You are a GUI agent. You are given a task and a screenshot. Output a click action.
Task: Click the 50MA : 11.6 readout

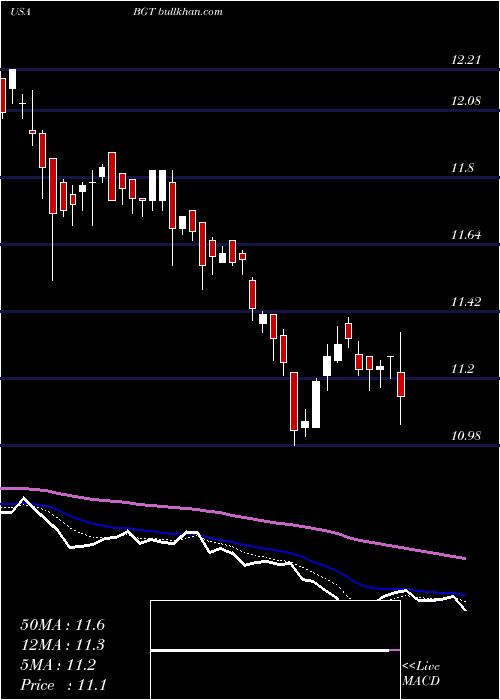pos(62,625)
